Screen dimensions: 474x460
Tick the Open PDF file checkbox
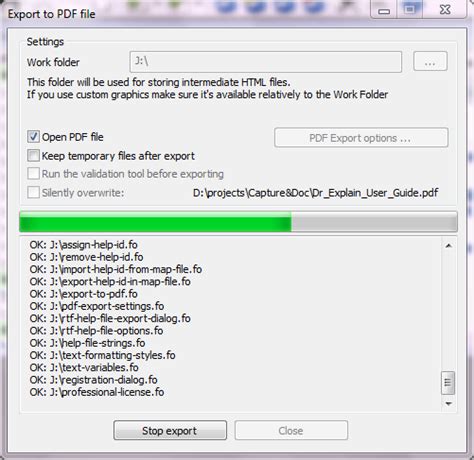33,137
